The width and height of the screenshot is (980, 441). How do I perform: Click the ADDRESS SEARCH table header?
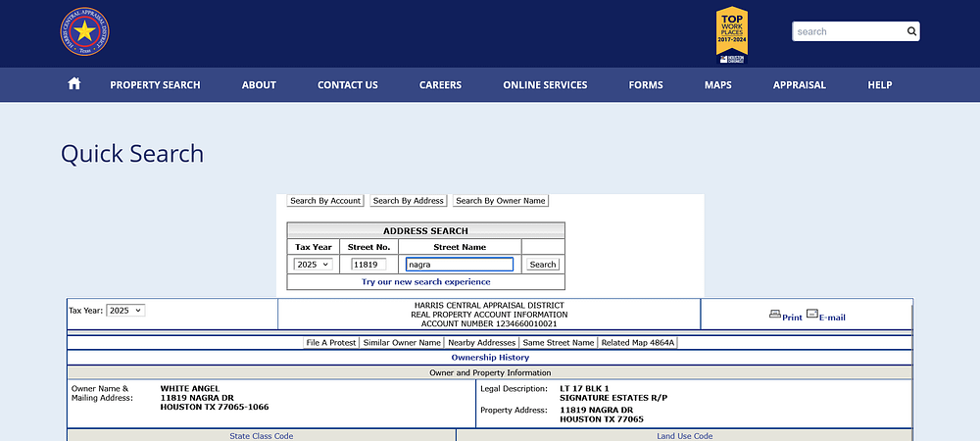tap(425, 230)
